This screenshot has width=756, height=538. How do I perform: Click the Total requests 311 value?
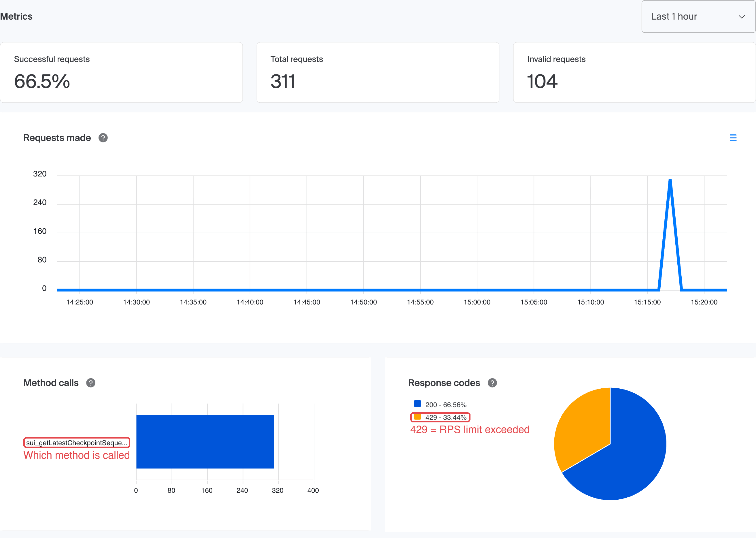pyautogui.click(x=283, y=82)
